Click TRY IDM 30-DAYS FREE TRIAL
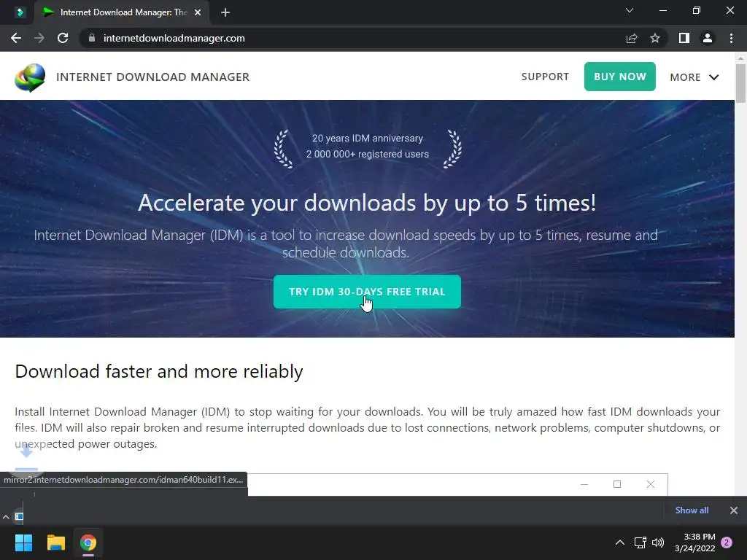 click(x=367, y=292)
